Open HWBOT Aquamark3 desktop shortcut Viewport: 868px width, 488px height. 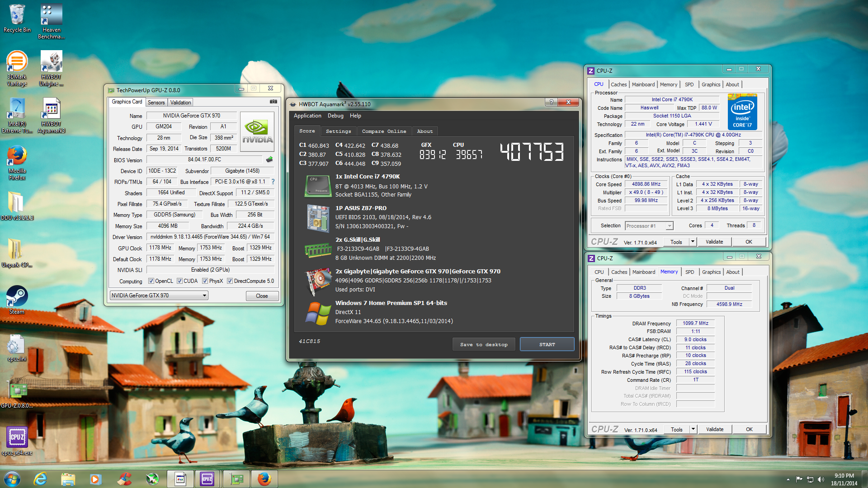click(x=51, y=115)
